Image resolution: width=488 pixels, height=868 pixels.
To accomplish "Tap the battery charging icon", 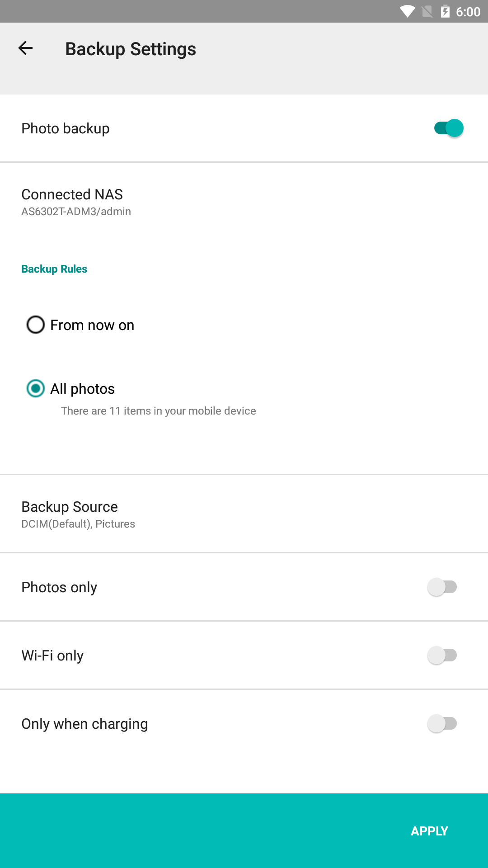I will [445, 11].
